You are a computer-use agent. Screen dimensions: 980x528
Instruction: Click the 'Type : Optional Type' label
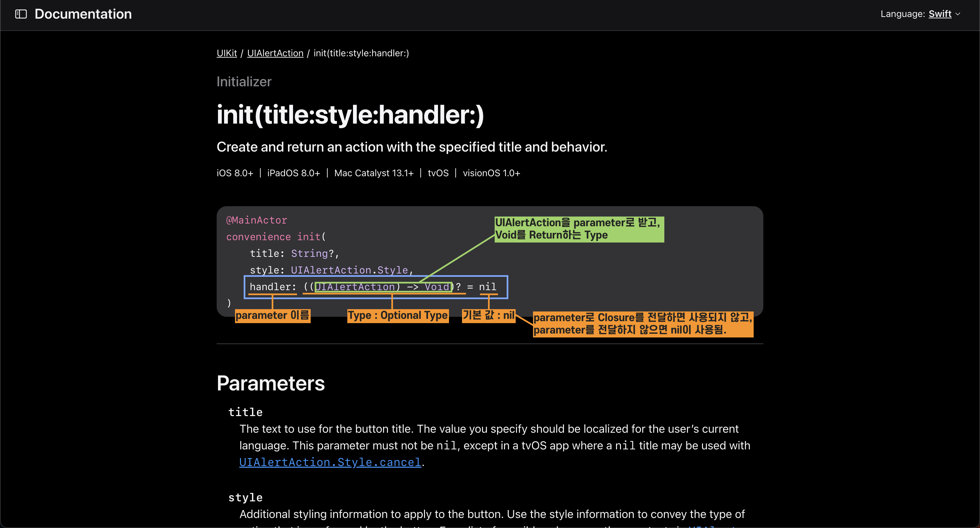click(x=398, y=315)
